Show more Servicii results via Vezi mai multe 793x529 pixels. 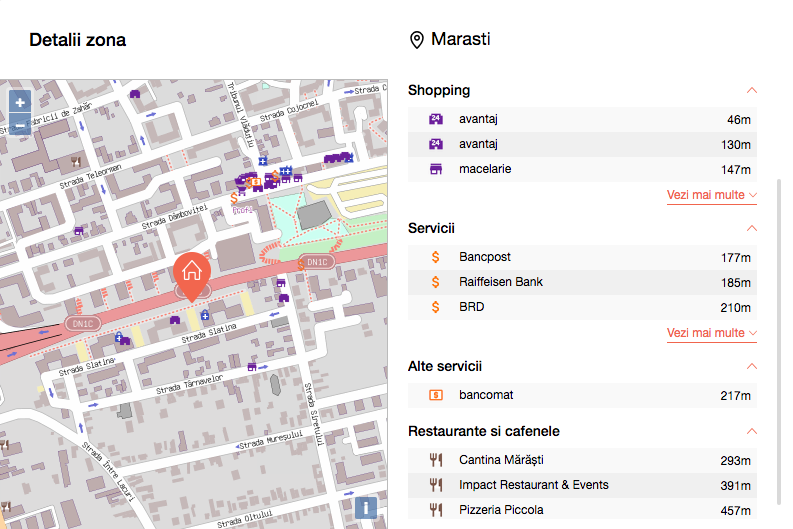tap(711, 333)
